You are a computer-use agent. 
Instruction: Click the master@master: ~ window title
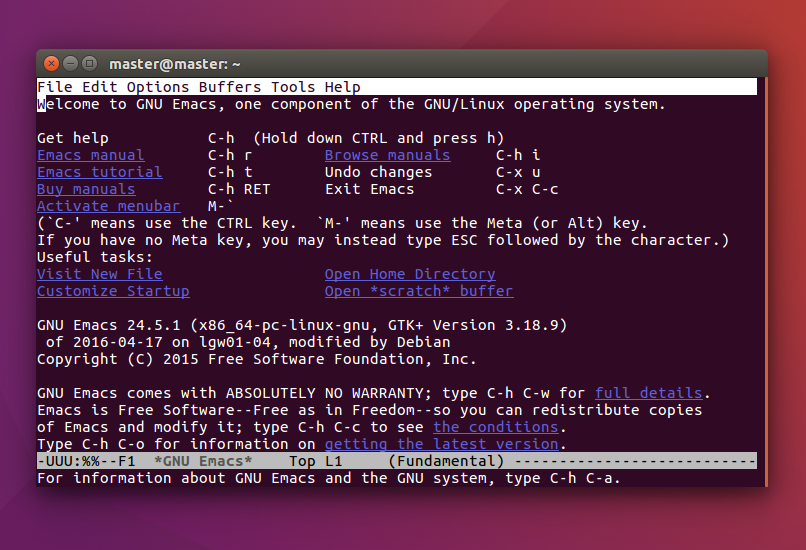(x=175, y=64)
